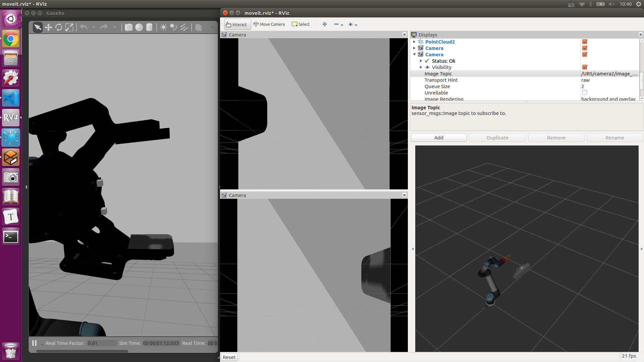Click the eye visibility icon in RViz toolbar
644x362 pixels.
pyautogui.click(x=351, y=24)
